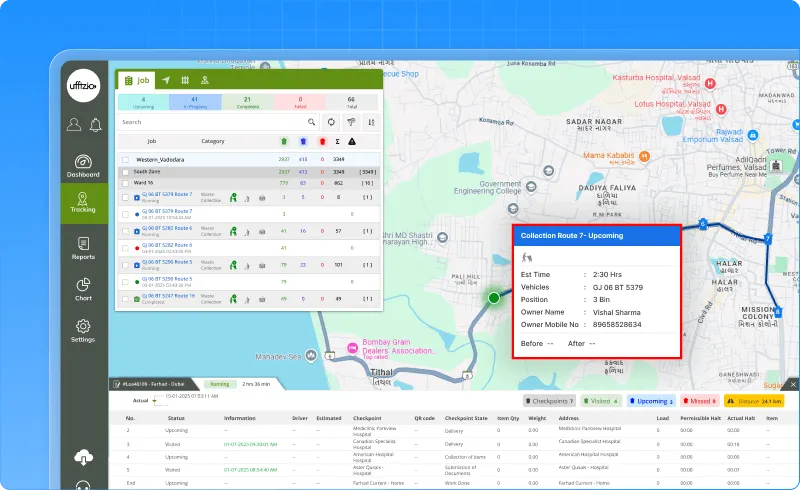Open Settings from the sidebar
Viewport: 800px width, 490px height.
coord(84,331)
